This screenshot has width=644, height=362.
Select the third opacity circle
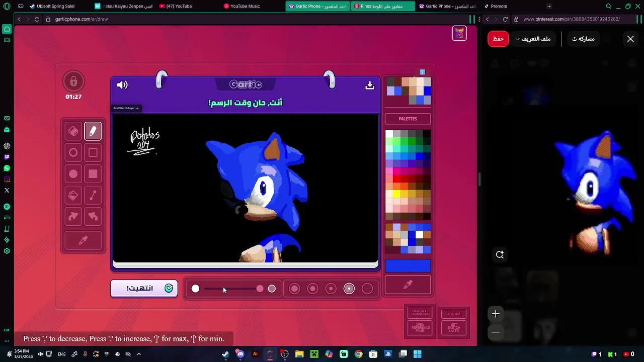pyautogui.click(x=331, y=289)
